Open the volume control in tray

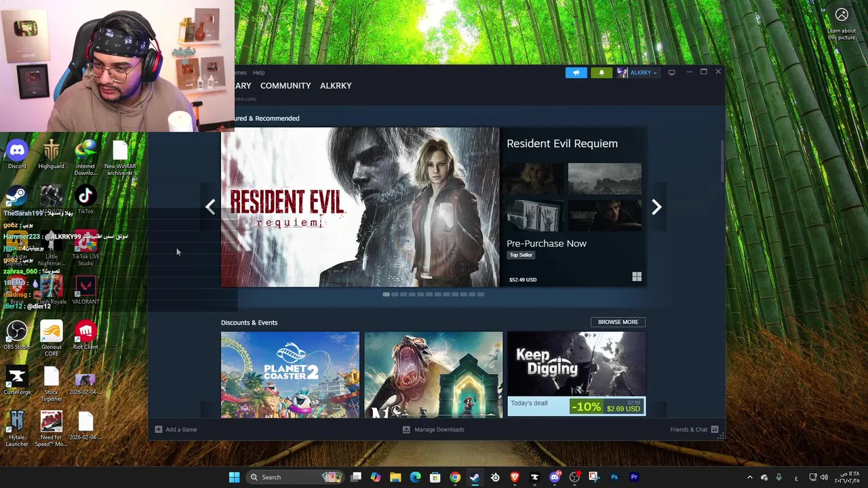click(825, 477)
